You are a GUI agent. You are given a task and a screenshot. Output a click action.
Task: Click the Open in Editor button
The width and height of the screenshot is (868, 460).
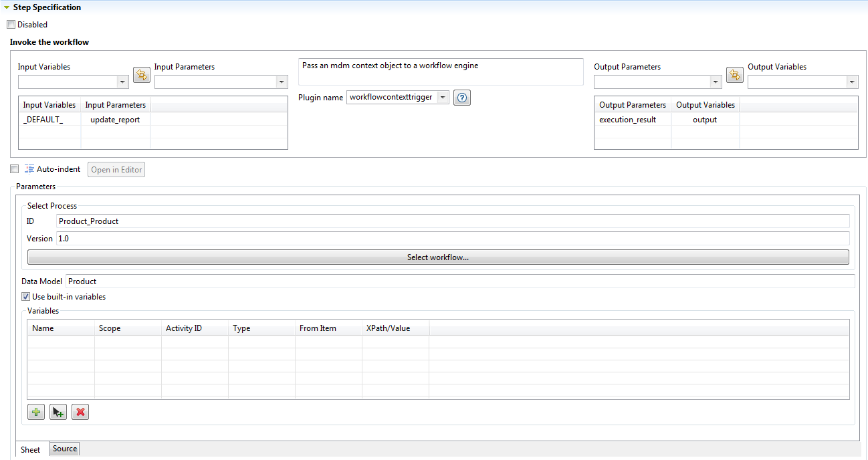click(116, 170)
